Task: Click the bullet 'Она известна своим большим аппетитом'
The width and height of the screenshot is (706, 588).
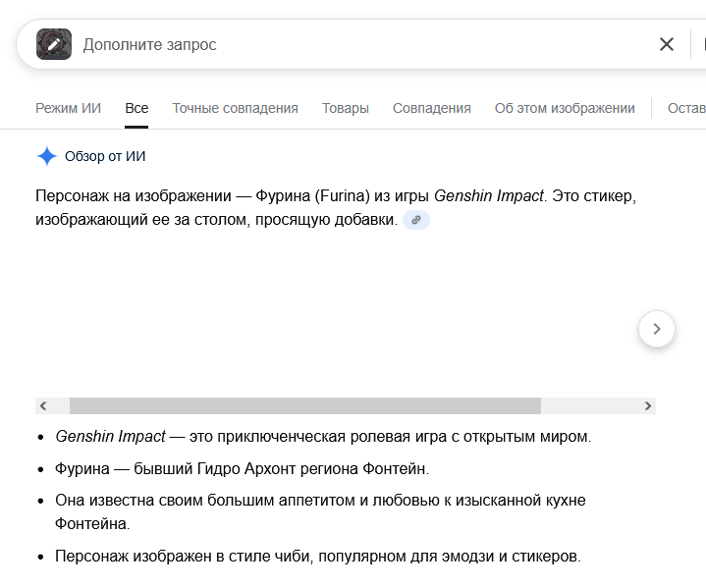Action: point(320,511)
